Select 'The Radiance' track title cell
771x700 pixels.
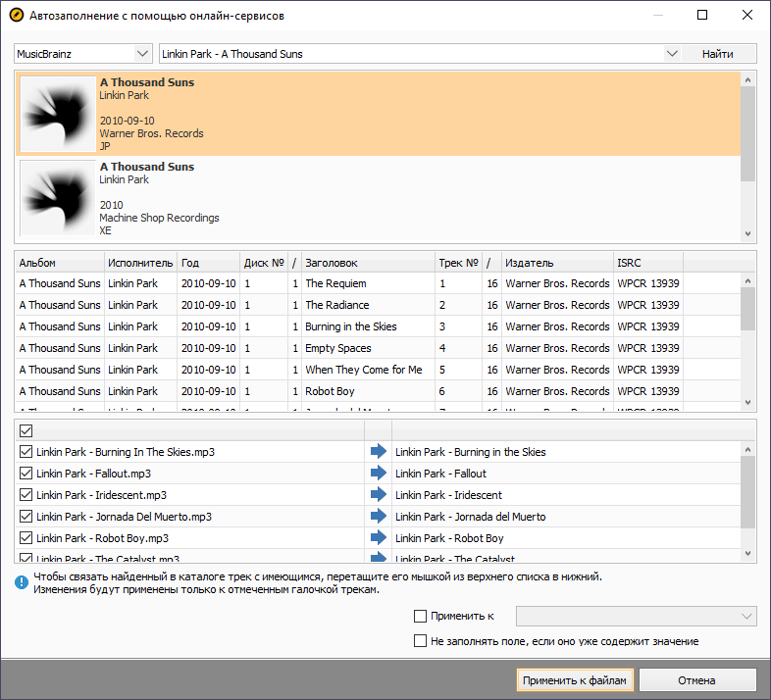click(368, 305)
